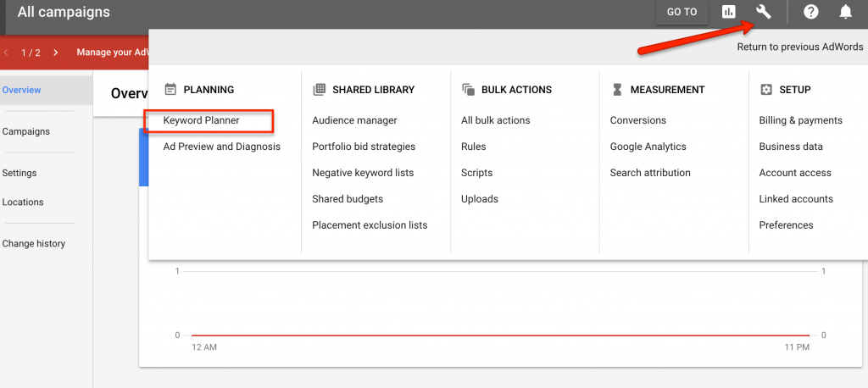Screen dimensions: 868x388
Task: Go to previous notification with left chevron
Action: [6, 53]
